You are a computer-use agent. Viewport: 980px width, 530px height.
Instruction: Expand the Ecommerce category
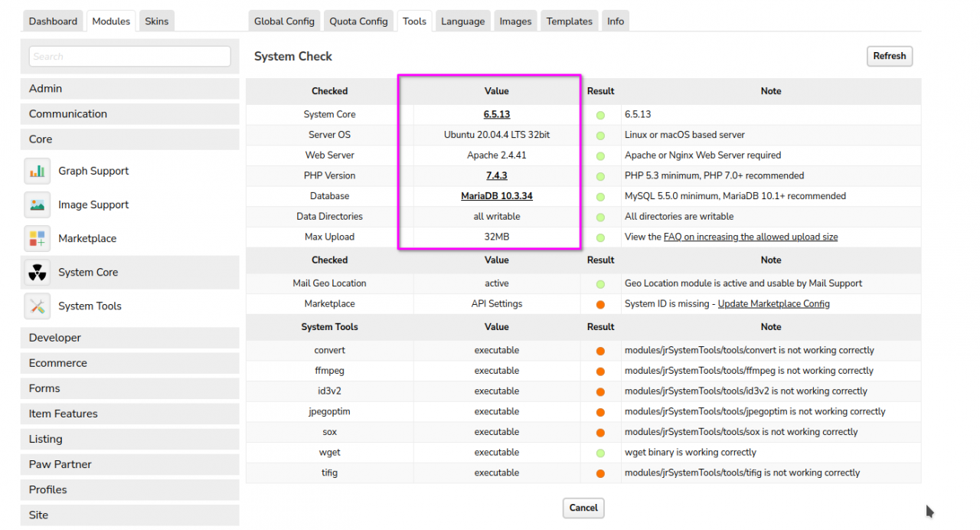click(129, 363)
